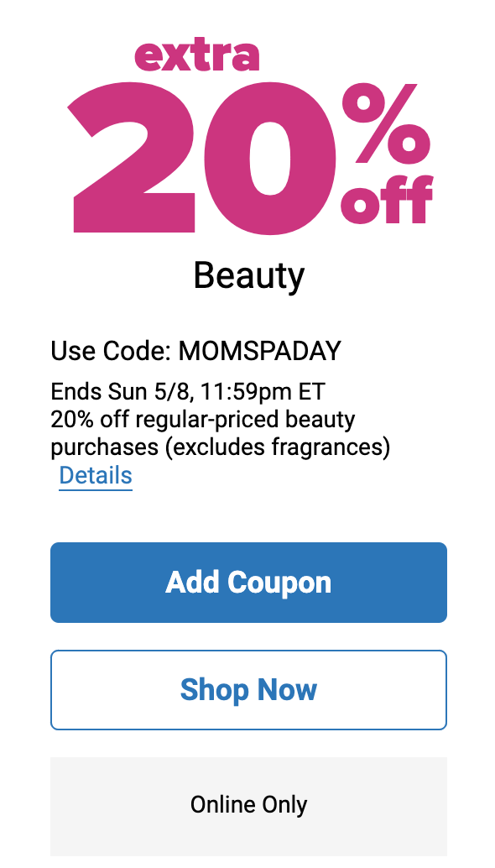Click the '(excludes fragrances)' text
The height and width of the screenshot is (868, 495).
click(278, 447)
